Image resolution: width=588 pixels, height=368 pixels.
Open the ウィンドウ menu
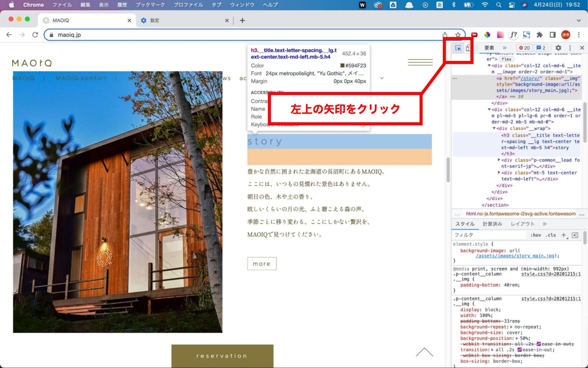242,5
